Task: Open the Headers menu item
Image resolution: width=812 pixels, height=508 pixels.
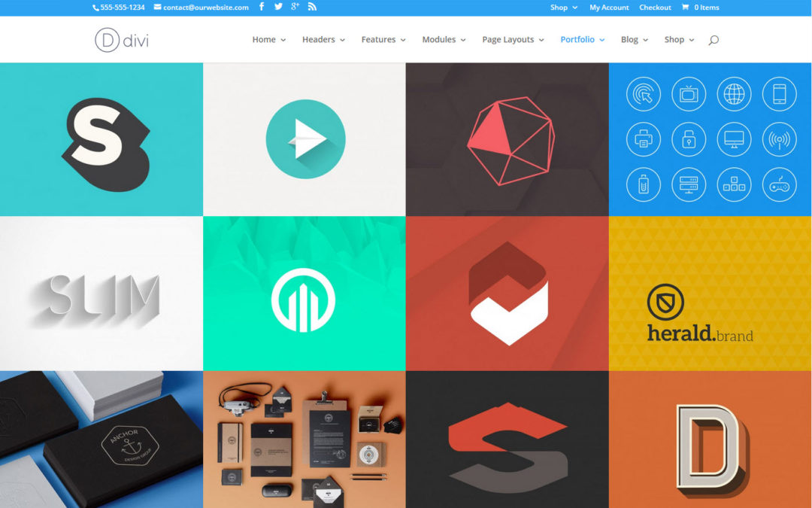Action: coord(319,39)
